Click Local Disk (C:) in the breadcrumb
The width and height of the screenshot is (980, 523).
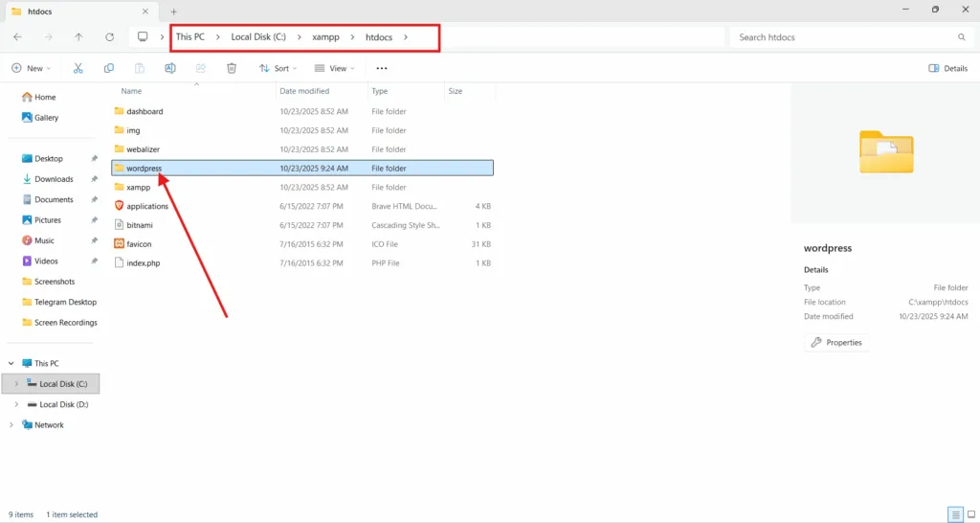tap(258, 37)
